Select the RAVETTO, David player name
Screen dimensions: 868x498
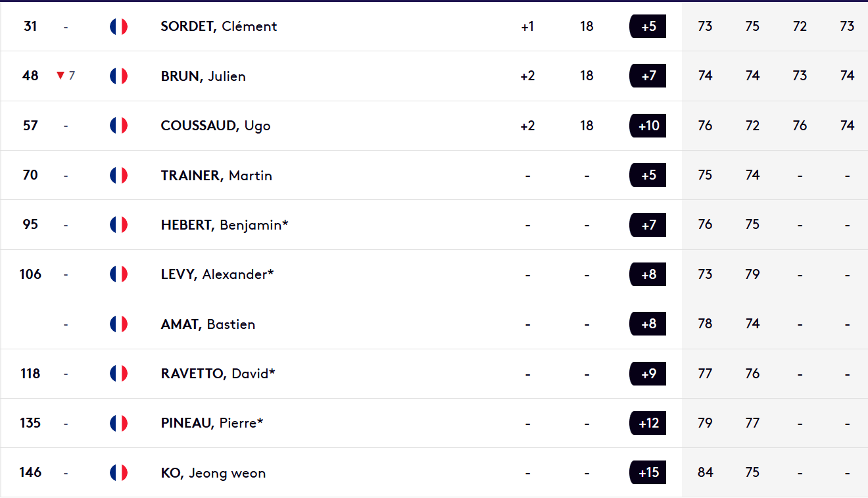(x=218, y=374)
